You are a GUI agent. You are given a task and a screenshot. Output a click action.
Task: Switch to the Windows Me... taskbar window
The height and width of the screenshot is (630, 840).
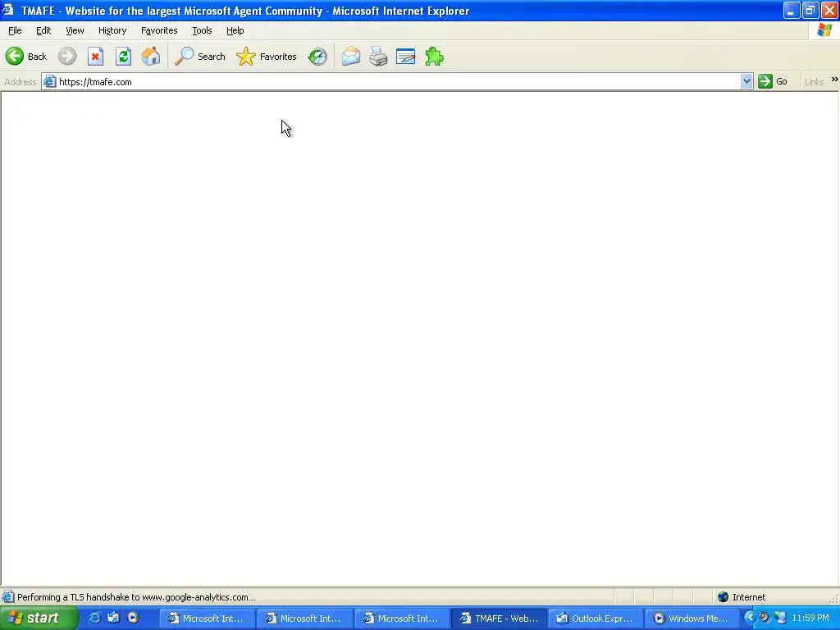(x=692, y=619)
